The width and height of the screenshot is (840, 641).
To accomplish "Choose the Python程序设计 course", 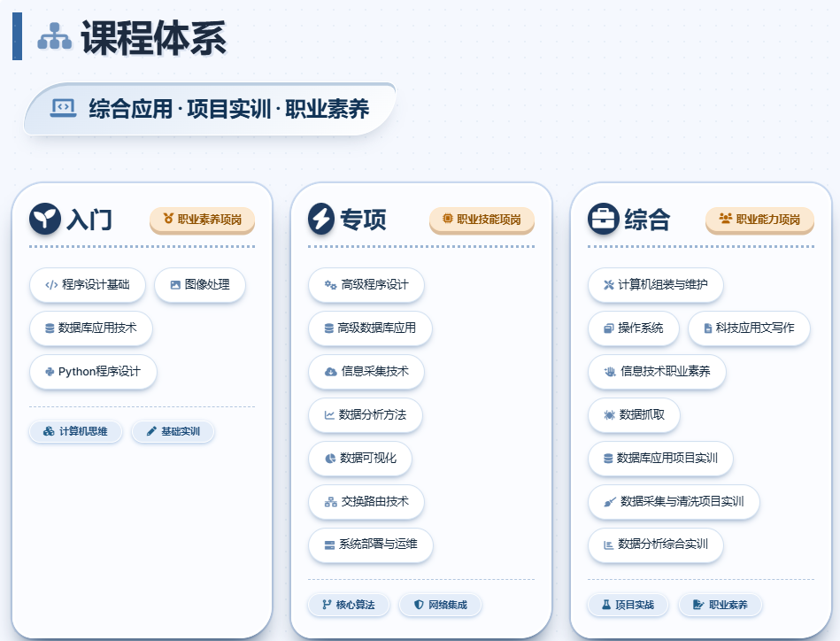I will (93, 372).
